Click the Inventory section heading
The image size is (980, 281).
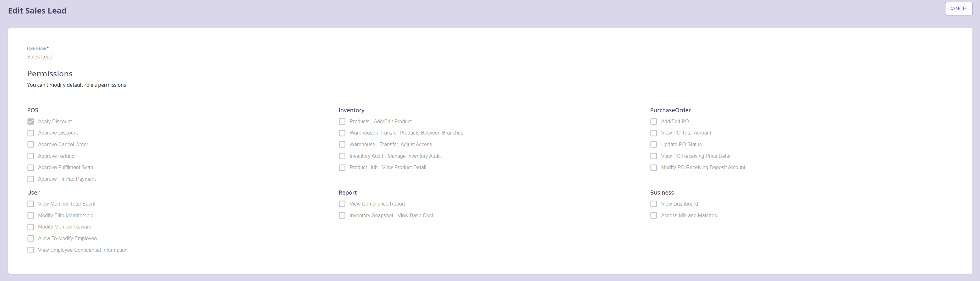coord(351,110)
